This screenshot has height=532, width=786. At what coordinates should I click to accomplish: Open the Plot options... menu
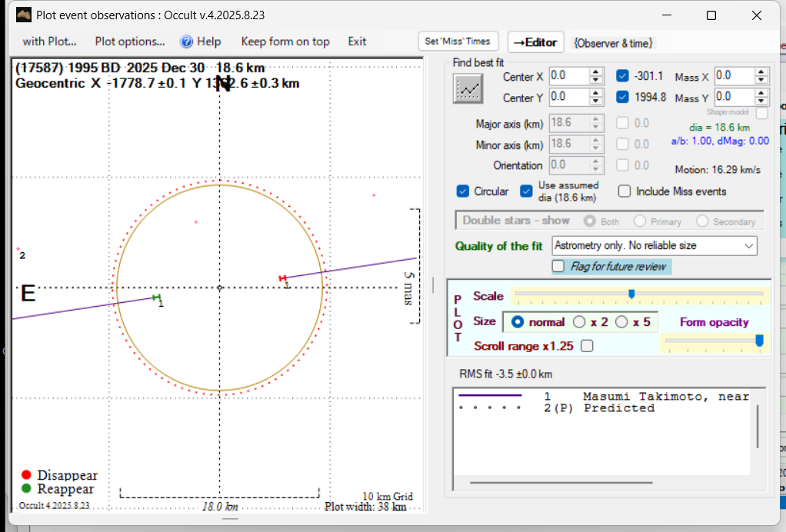tap(130, 42)
